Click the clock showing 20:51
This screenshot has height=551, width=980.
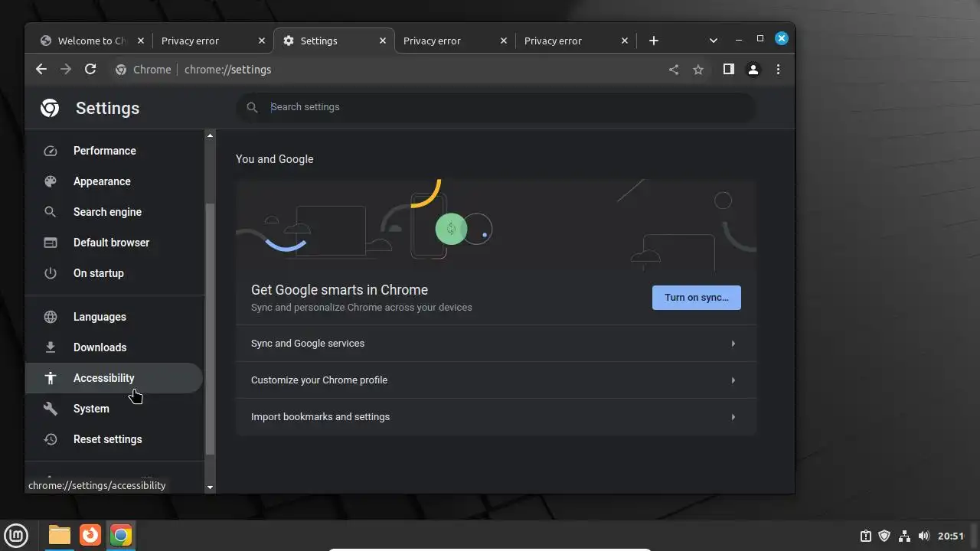[951, 536]
